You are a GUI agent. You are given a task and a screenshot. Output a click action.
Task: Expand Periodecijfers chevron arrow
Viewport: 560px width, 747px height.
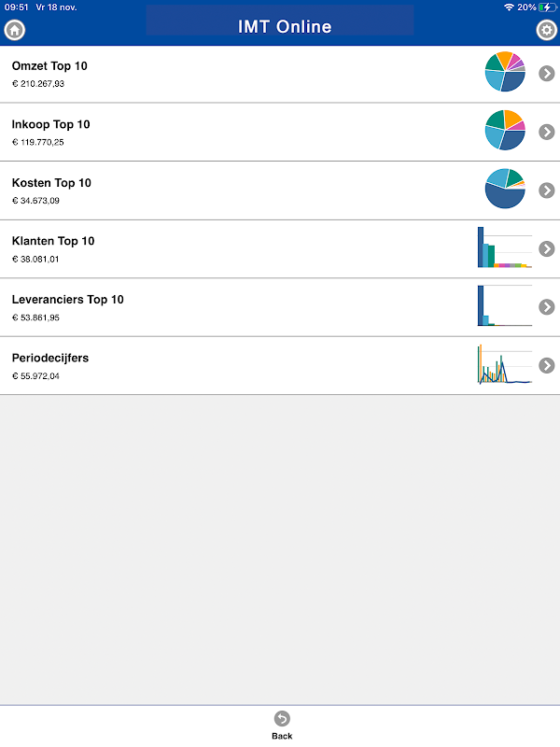(x=547, y=365)
